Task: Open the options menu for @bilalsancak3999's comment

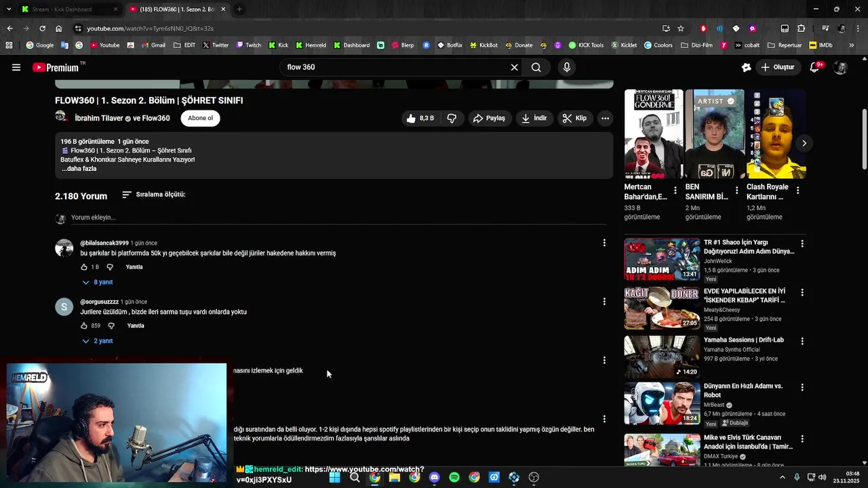Action: [x=604, y=243]
